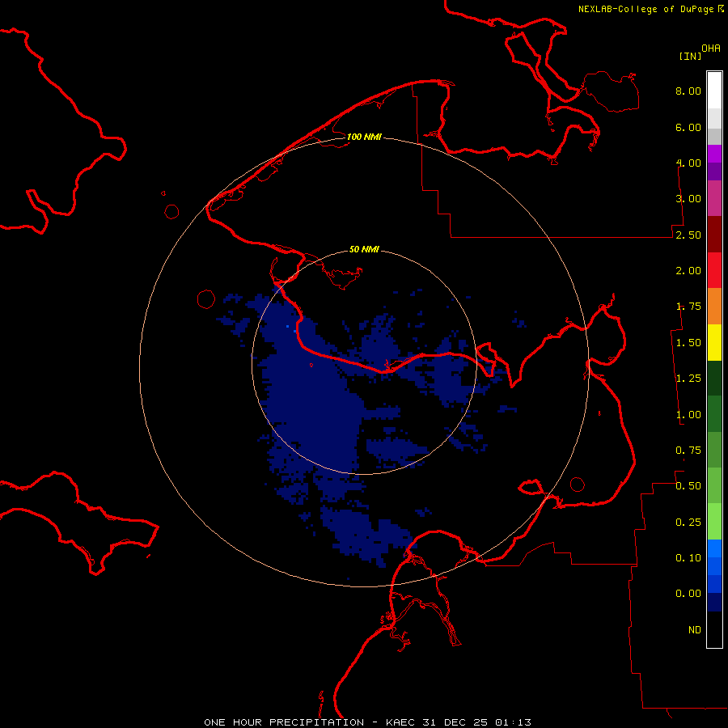Click the 0.00 legend value
Screen dimensions: 728x728
[688, 594]
